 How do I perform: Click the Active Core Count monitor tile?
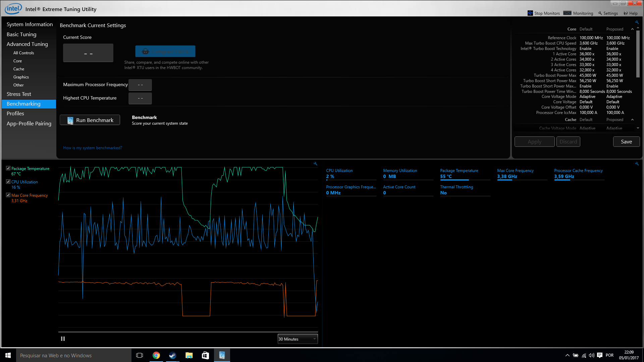click(x=408, y=190)
